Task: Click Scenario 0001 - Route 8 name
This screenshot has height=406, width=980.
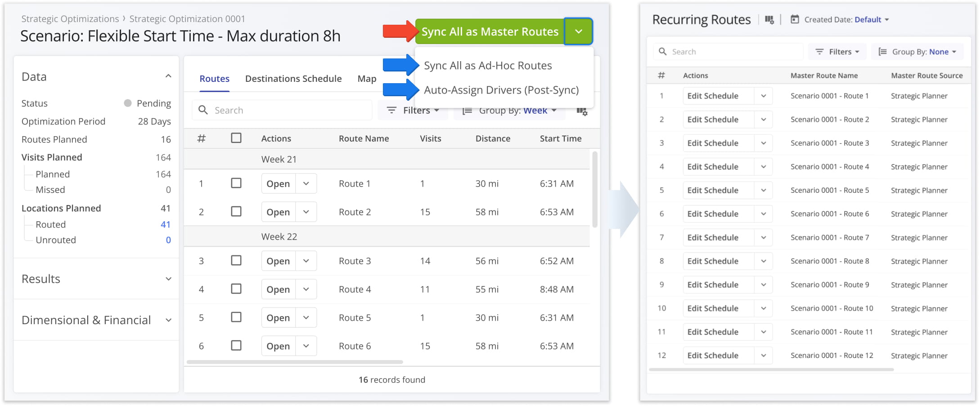Action: coord(830,261)
